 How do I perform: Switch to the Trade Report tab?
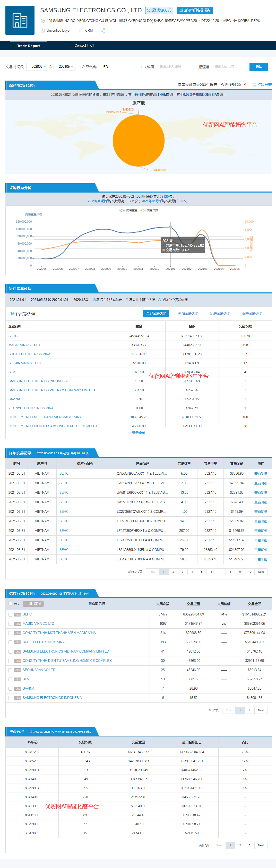point(28,46)
